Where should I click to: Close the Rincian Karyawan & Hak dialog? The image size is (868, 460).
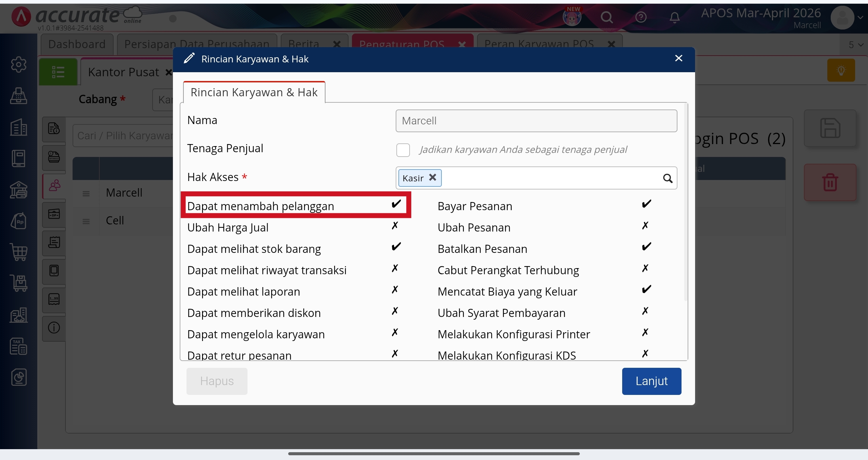(678, 58)
